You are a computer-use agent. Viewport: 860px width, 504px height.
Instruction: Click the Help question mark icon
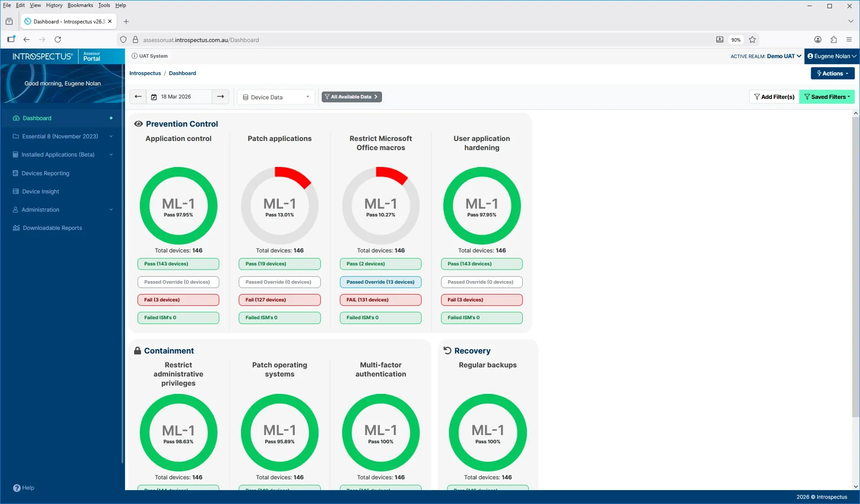pos(17,488)
